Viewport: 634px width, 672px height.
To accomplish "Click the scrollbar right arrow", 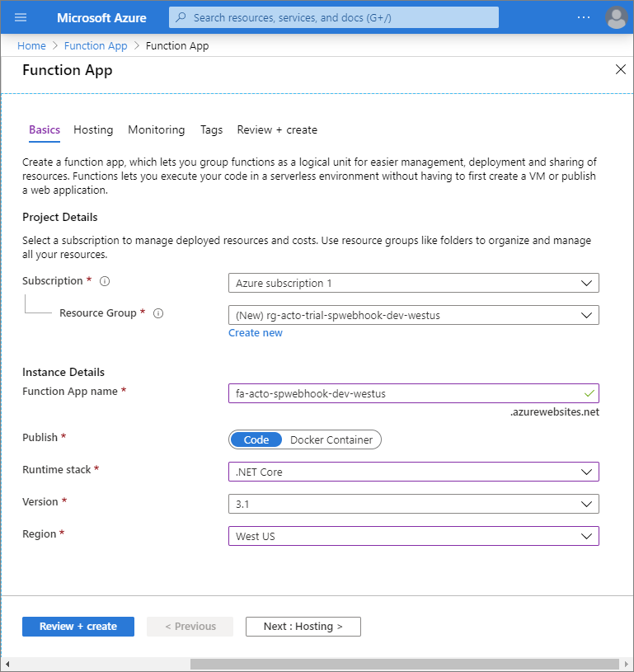I will 627,665.
